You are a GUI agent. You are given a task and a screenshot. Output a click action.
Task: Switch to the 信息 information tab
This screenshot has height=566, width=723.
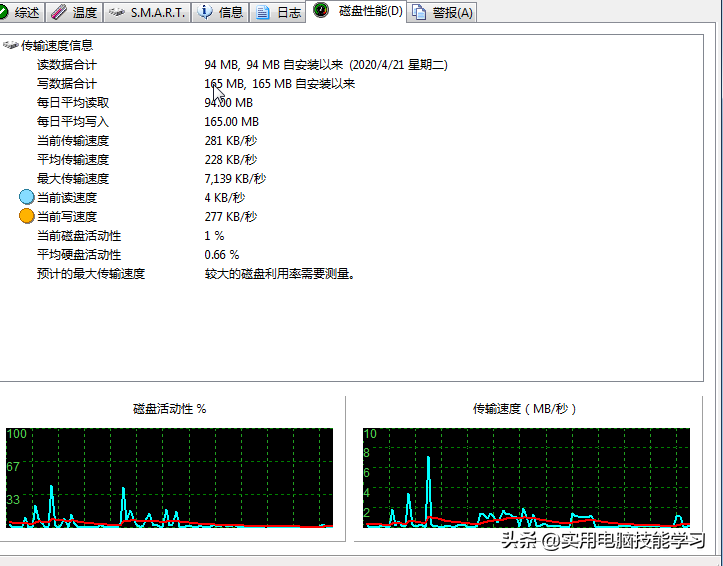(220, 12)
